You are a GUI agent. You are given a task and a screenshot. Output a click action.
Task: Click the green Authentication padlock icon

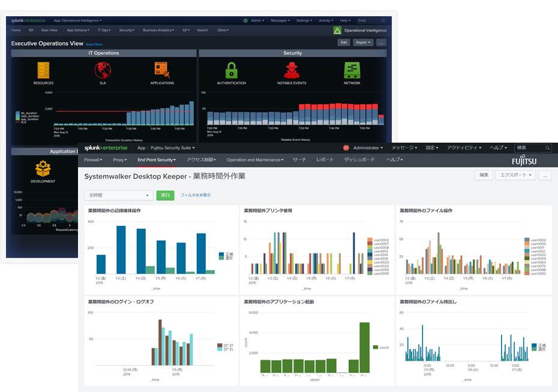pos(232,70)
